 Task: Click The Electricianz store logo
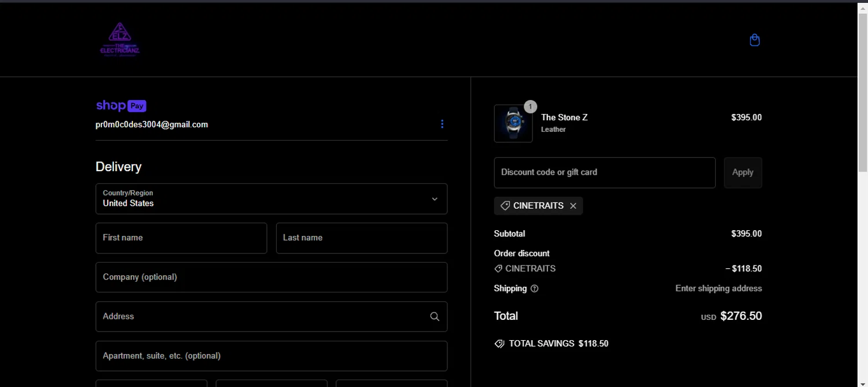click(120, 39)
